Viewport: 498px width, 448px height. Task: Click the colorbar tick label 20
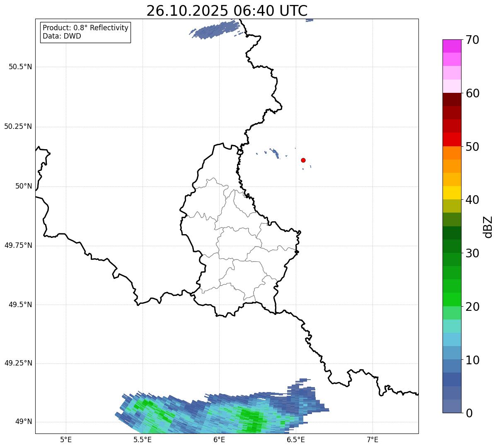click(472, 307)
